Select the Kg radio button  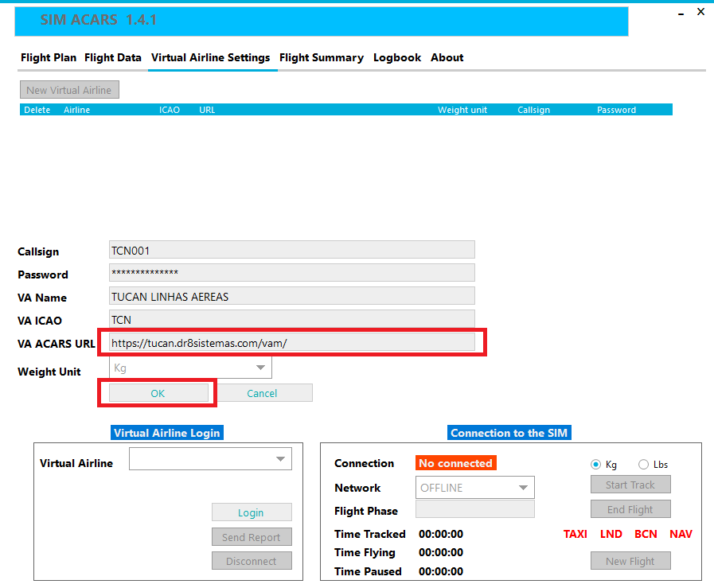595,465
